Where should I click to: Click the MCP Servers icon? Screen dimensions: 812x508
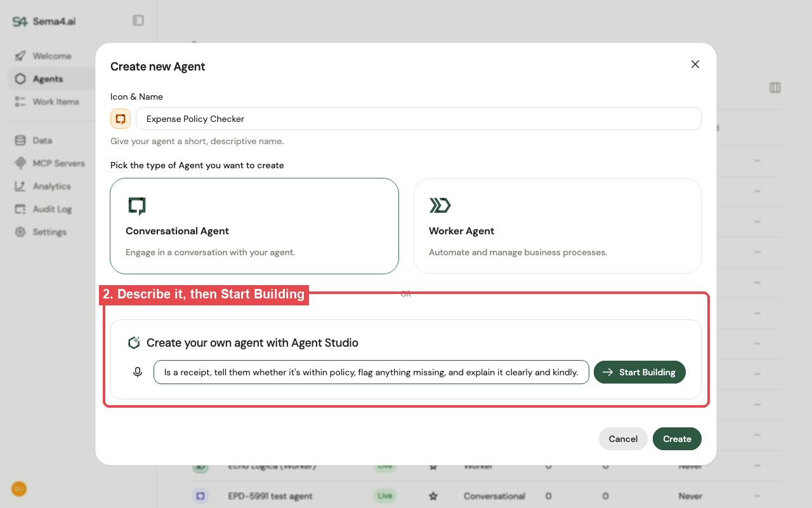(x=20, y=163)
